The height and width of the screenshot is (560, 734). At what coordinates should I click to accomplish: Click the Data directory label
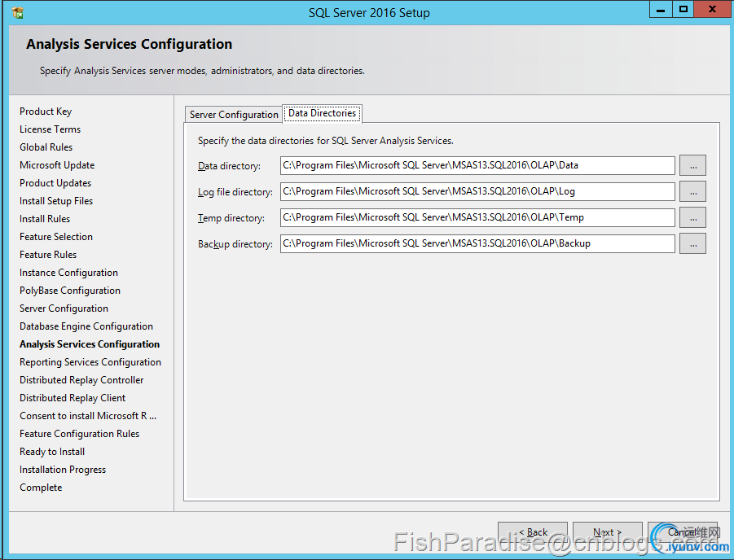pyautogui.click(x=230, y=166)
